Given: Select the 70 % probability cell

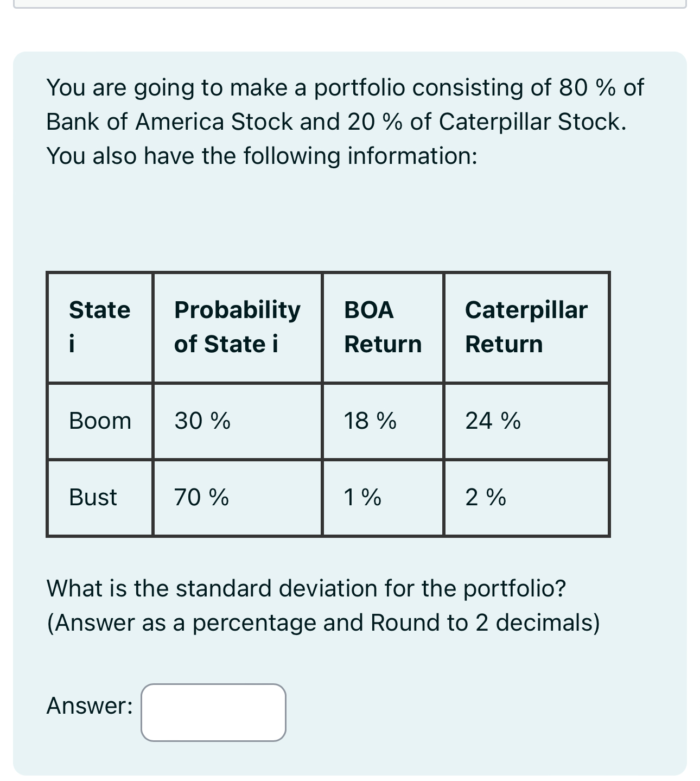Looking at the screenshot, I should click(201, 497).
